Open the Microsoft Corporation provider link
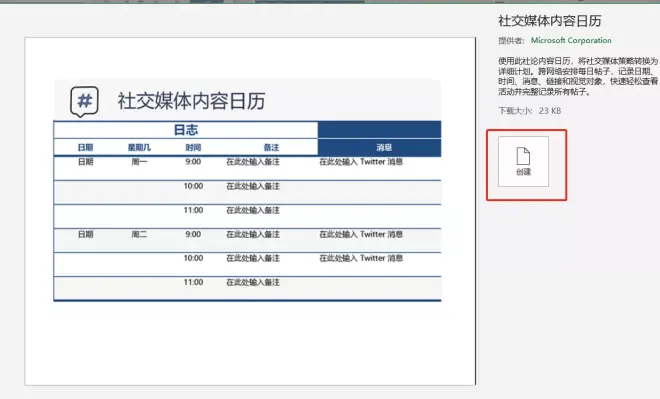 point(571,40)
